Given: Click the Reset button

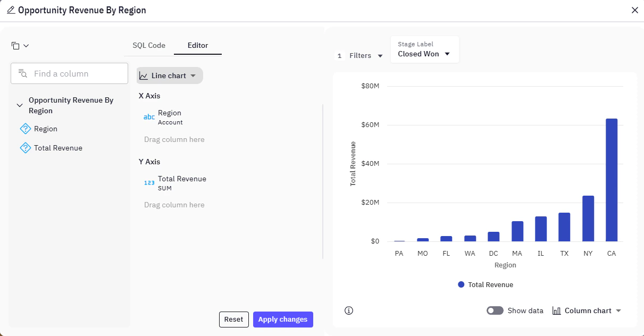Looking at the screenshot, I should tap(233, 319).
